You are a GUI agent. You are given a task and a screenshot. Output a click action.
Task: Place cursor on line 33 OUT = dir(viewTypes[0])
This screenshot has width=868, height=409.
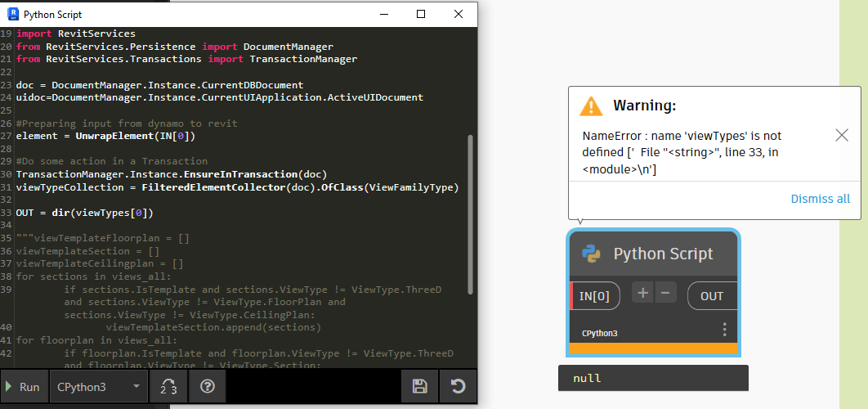[85, 213]
